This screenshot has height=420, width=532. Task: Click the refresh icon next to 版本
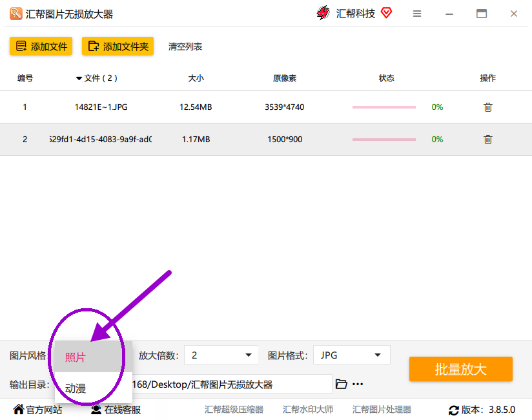coord(453,410)
